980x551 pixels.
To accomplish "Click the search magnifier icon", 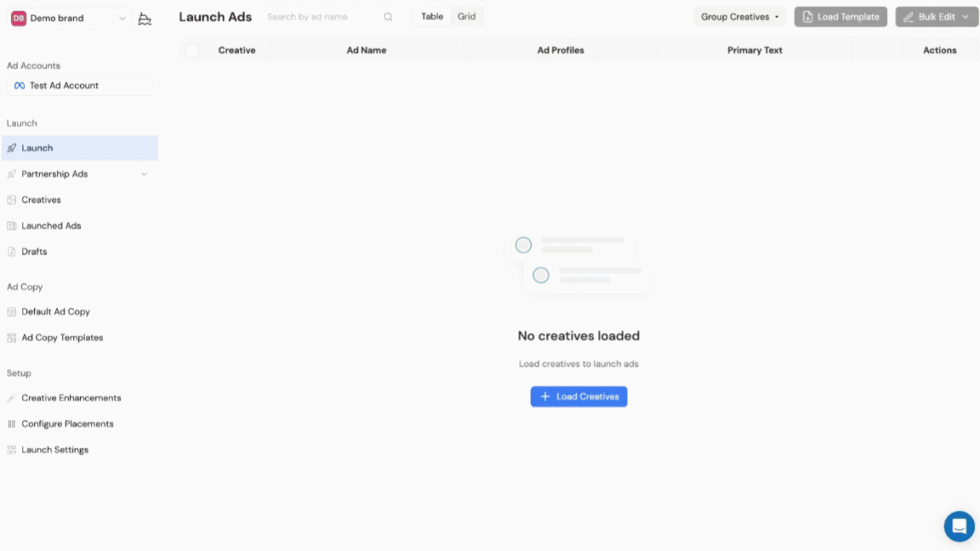I will point(388,17).
